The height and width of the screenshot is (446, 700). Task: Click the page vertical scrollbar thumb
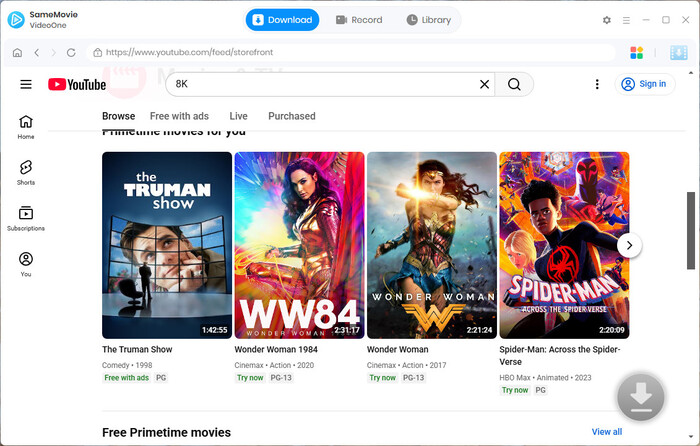click(691, 230)
